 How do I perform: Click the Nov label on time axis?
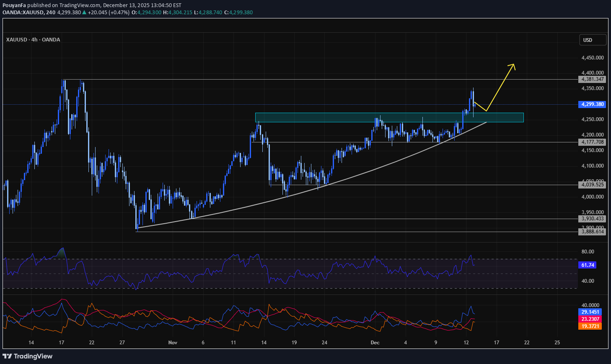coord(173,343)
